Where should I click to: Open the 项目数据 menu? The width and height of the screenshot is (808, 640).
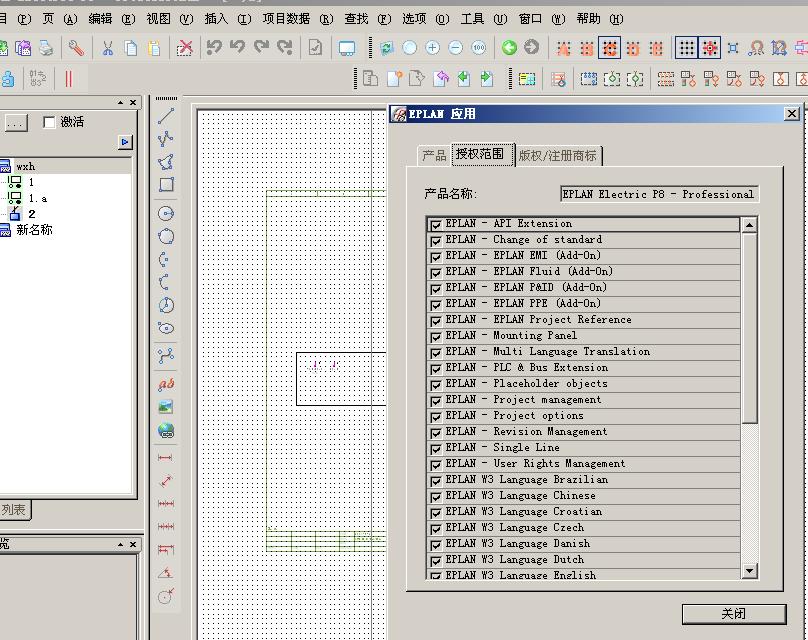(286, 18)
